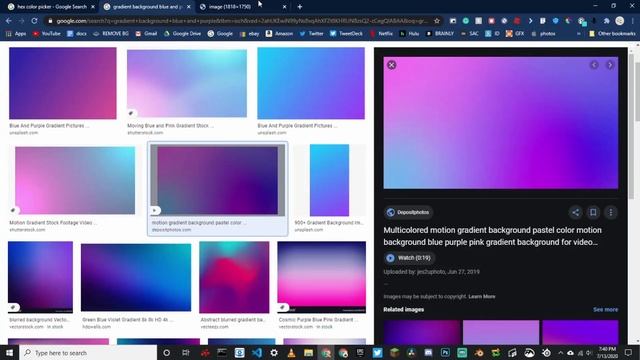Open Blender from the taskbar
The image size is (640, 360).
[x=479, y=353]
